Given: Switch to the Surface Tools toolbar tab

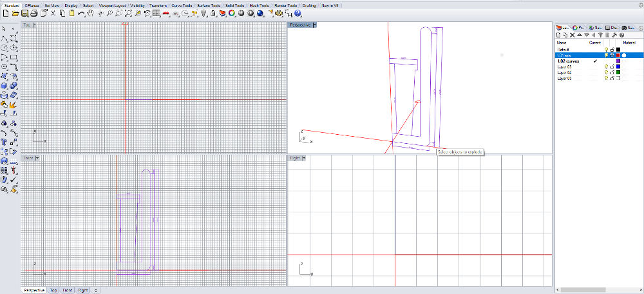Looking at the screenshot, I should click(209, 5).
